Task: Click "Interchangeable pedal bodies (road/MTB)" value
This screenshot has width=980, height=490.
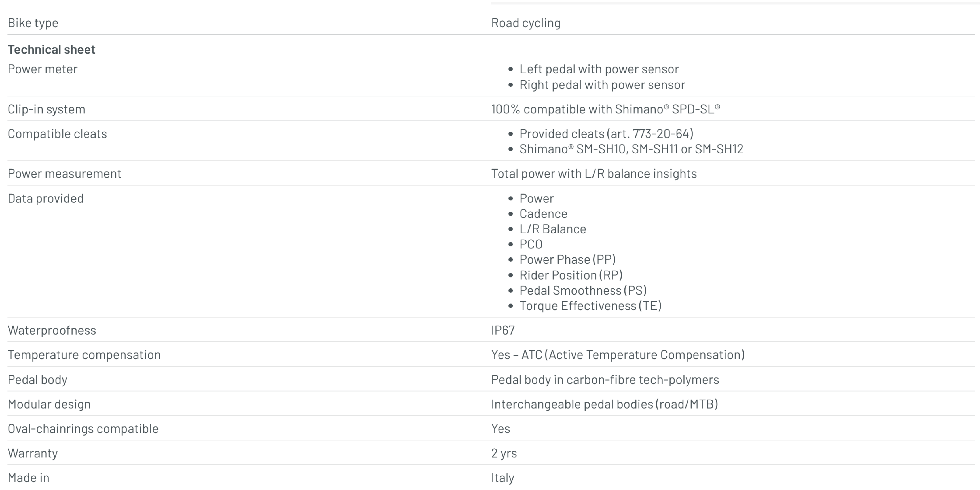Action: point(605,404)
